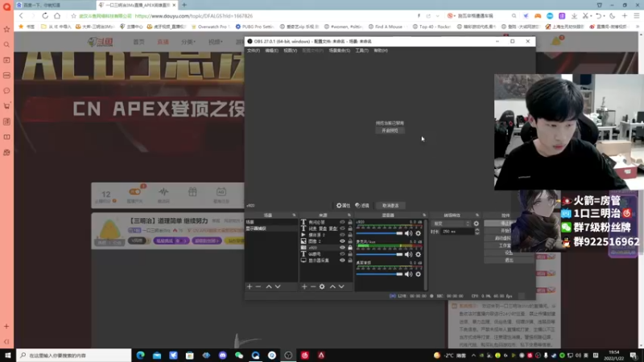Open the File menu in OBS
This screenshot has width=644, height=362.
[x=254, y=51]
